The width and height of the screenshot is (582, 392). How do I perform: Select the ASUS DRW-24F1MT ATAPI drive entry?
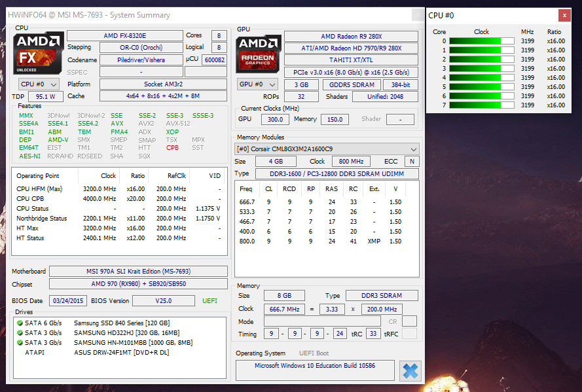(121, 353)
